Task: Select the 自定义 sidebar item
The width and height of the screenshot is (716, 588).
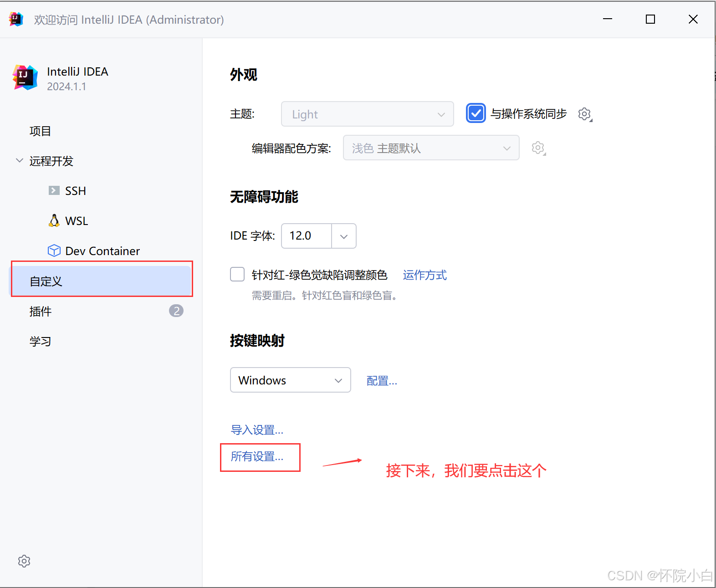Action: click(101, 281)
